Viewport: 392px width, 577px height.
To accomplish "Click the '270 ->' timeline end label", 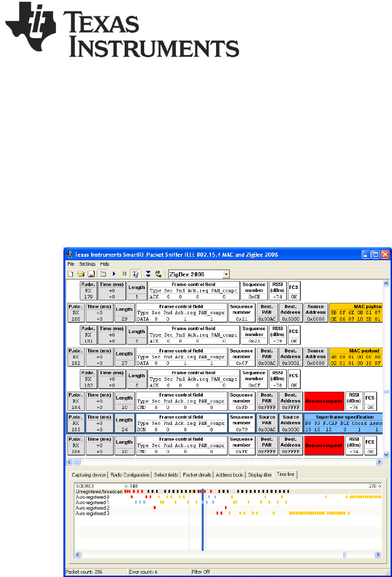I will tap(375, 486).
